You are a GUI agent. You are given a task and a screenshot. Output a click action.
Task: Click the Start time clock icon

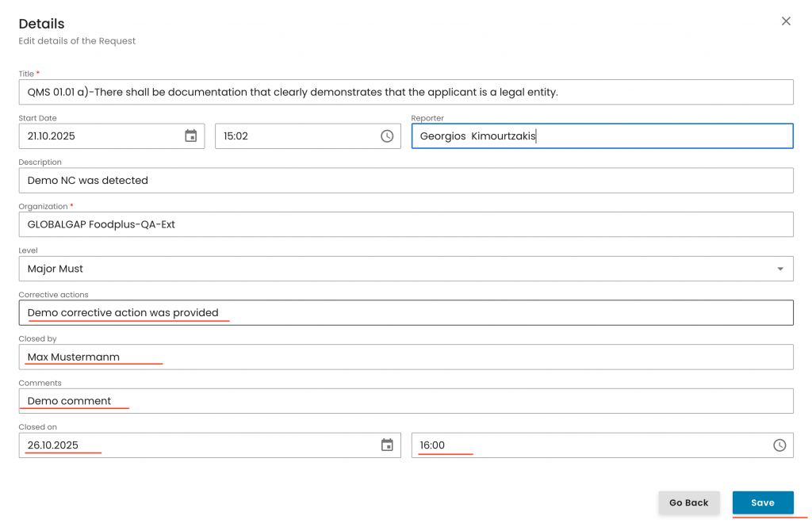click(x=387, y=136)
